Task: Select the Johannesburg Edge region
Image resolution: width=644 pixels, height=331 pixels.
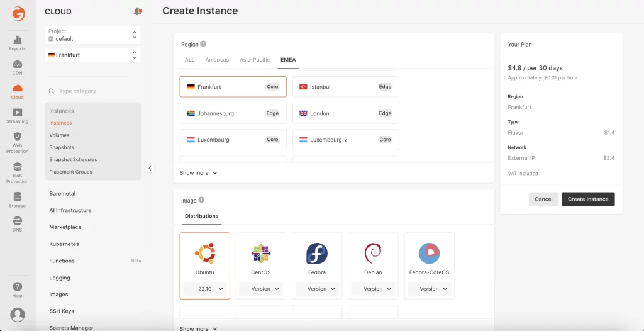Action: (233, 113)
